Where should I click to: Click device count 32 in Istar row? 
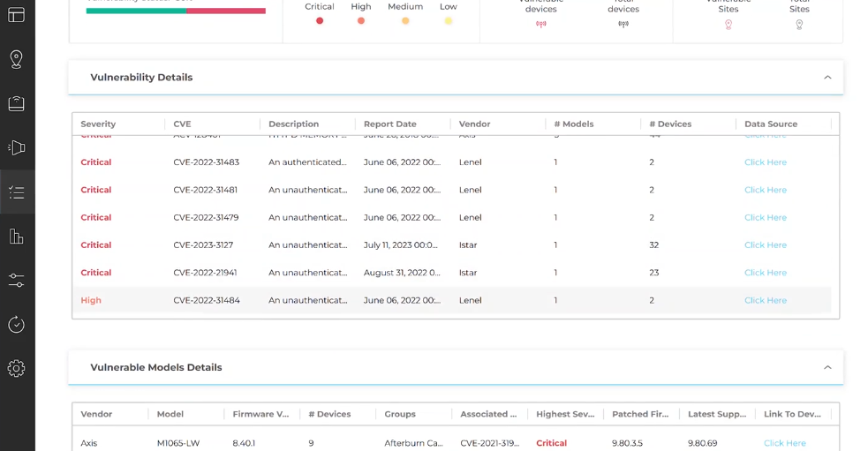(653, 245)
